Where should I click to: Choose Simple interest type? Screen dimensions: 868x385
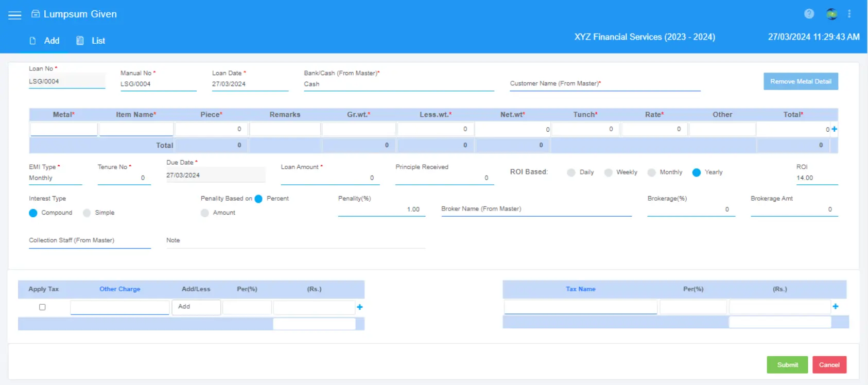click(87, 213)
